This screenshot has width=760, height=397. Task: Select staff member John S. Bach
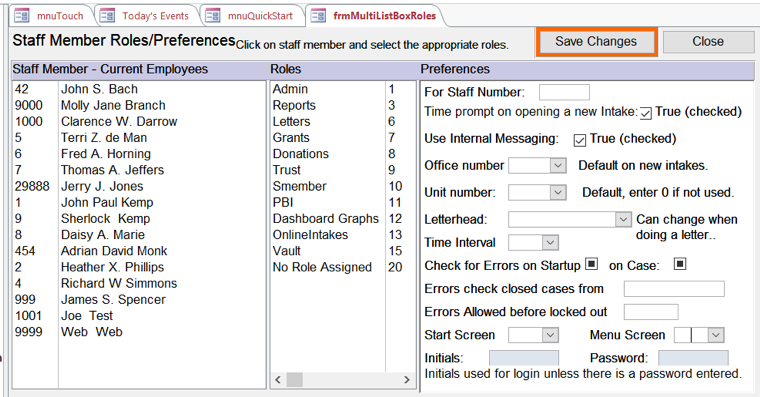[139, 89]
